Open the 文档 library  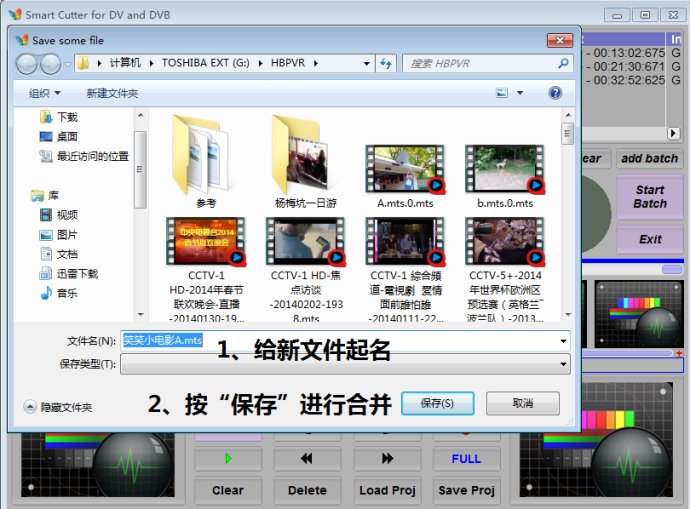(x=59, y=254)
